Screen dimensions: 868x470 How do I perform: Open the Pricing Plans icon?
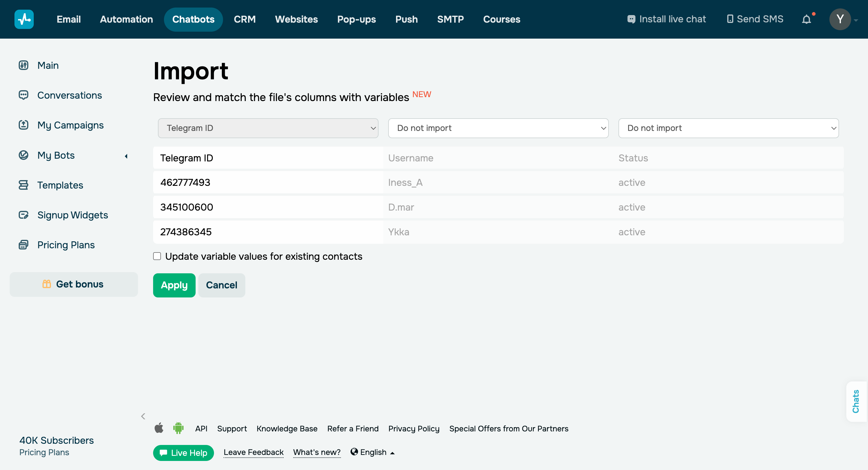[x=23, y=245]
